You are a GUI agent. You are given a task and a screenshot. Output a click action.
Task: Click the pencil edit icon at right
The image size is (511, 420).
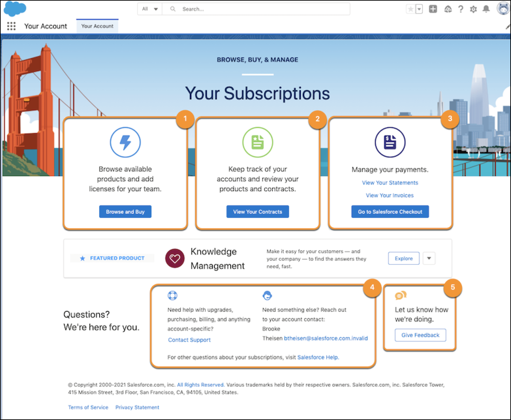(508, 27)
